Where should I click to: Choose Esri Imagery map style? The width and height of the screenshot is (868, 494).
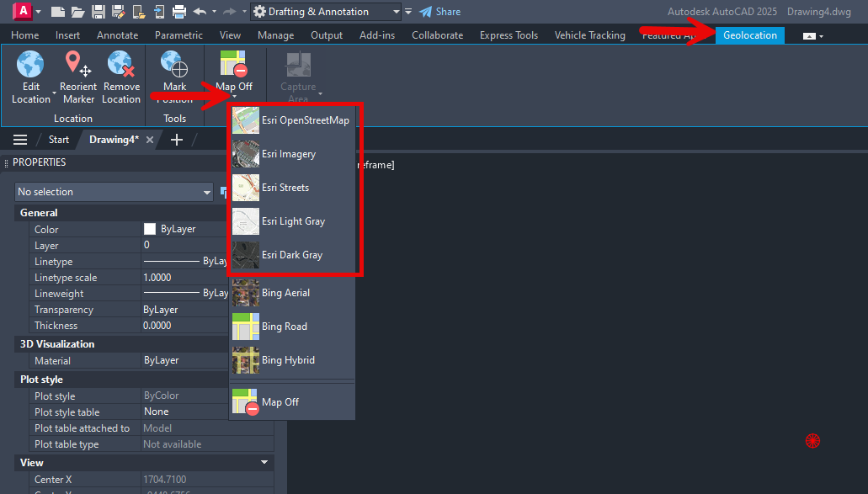pos(292,154)
